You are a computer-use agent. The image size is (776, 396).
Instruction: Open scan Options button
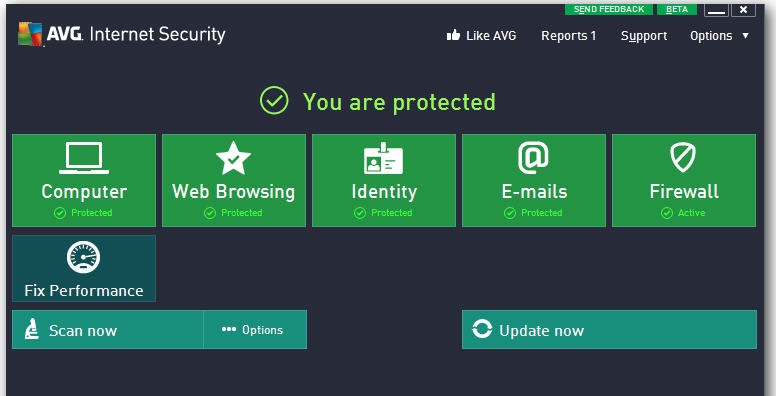point(255,330)
